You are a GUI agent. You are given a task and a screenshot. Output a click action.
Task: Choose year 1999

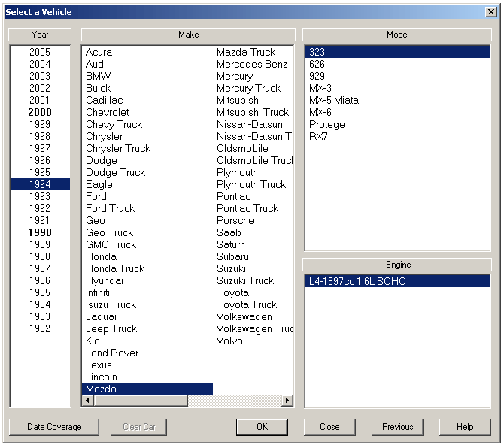coord(40,124)
